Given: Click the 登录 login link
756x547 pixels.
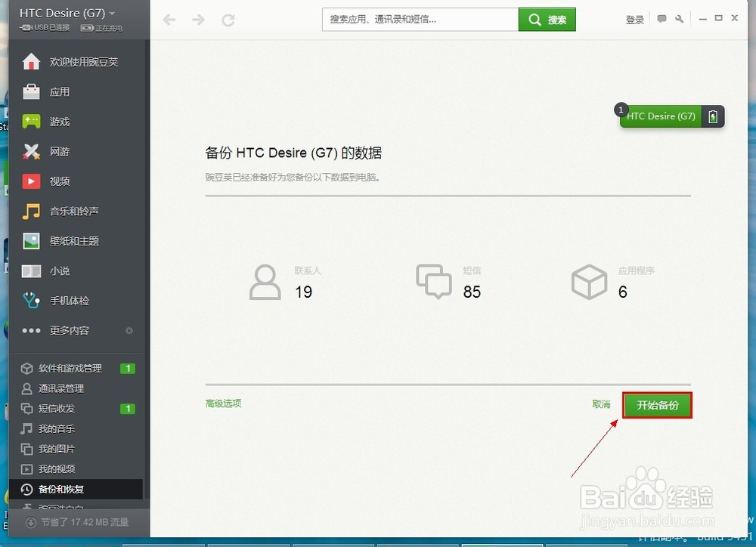Looking at the screenshot, I should click(634, 20).
